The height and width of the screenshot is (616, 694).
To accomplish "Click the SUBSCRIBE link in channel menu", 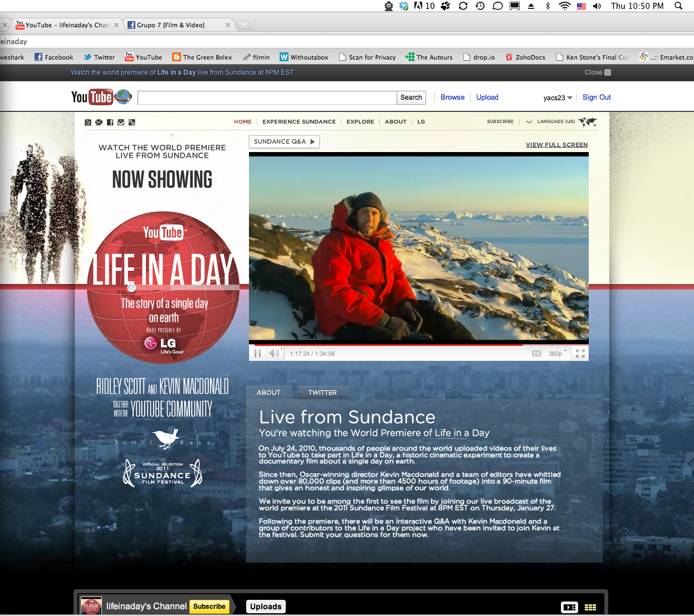I will click(500, 121).
